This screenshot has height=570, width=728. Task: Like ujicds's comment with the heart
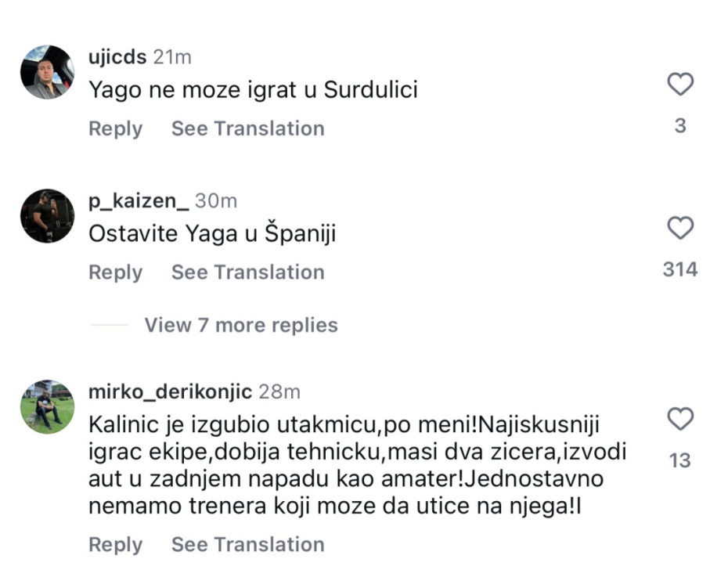(680, 84)
